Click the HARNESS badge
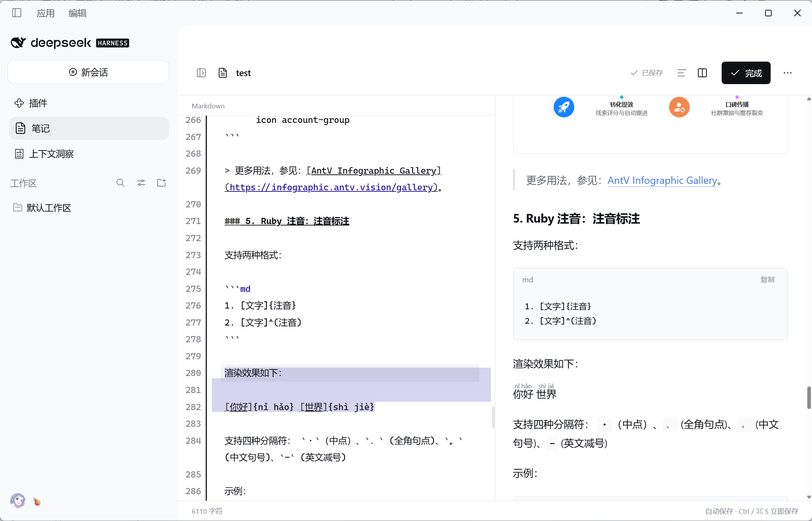The image size is (812, 521). [x=112, y=43]
